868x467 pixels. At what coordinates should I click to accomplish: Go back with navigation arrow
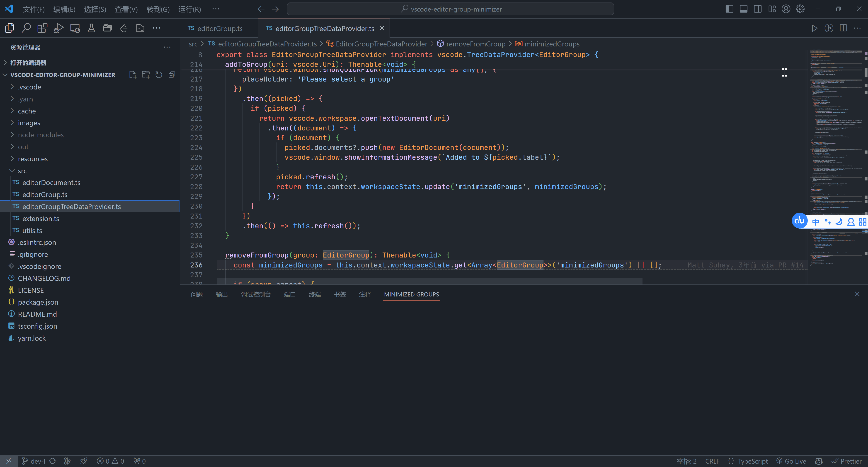click(x=261, y=9)
